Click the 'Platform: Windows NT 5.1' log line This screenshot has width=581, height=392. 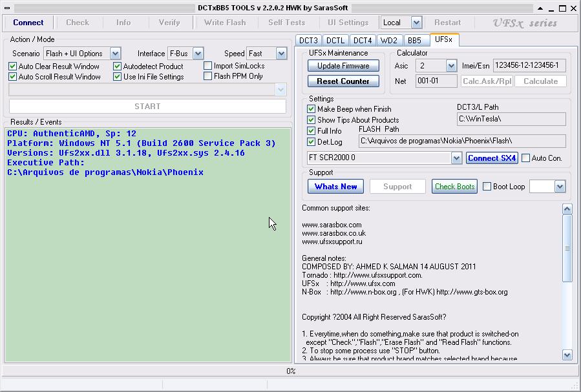(141, 143)
